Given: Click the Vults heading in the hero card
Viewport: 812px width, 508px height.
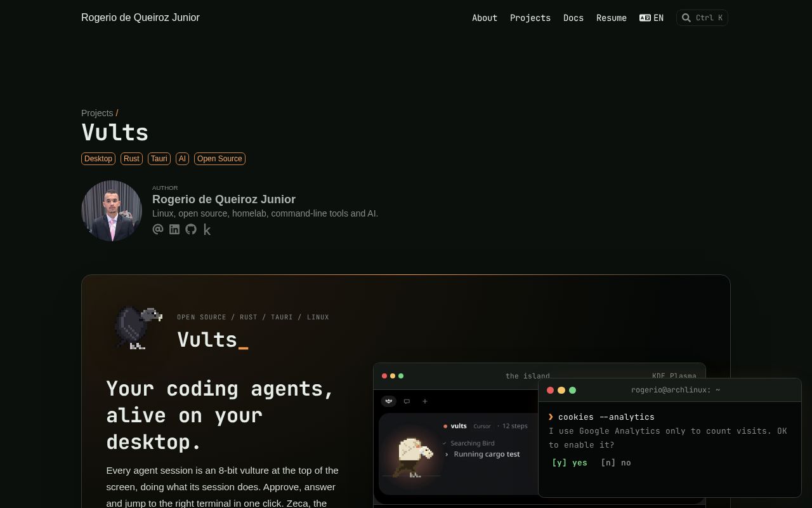Looking at the screenshot, I should [213, 340].
